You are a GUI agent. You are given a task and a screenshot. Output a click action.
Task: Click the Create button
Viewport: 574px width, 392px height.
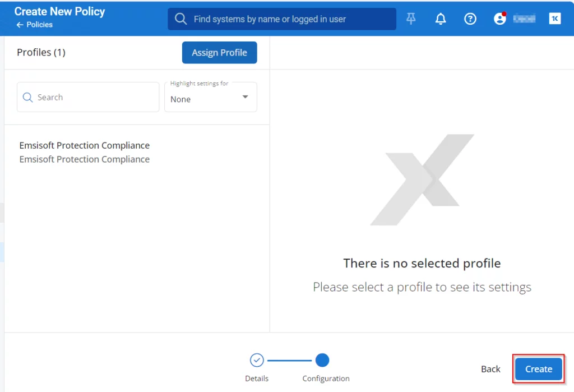tap(538, 369)
